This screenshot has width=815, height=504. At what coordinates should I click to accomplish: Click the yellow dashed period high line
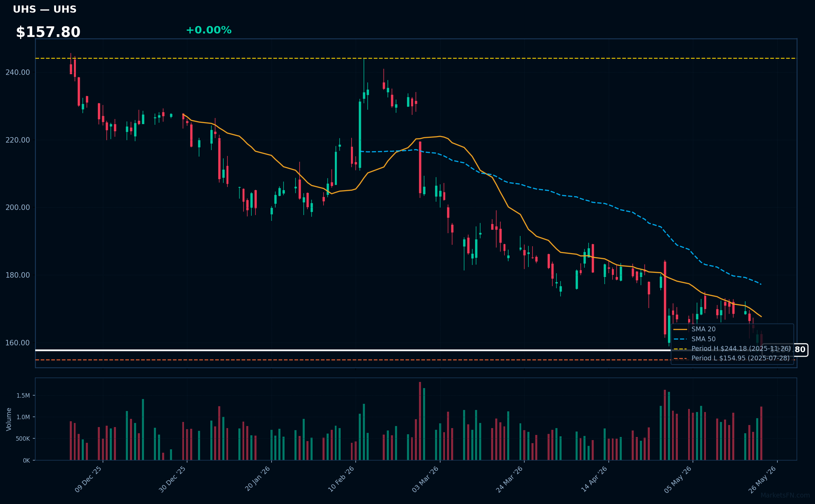point(416,58)
